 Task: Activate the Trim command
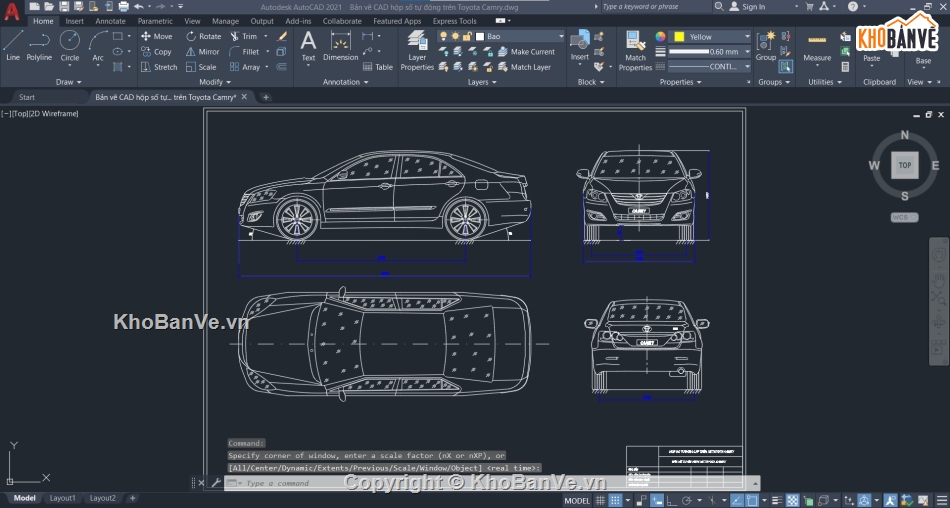pos(244,36)
